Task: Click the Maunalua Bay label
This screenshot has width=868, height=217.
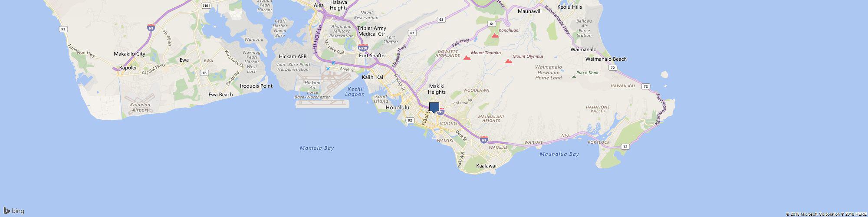Action: pos(559,154)
